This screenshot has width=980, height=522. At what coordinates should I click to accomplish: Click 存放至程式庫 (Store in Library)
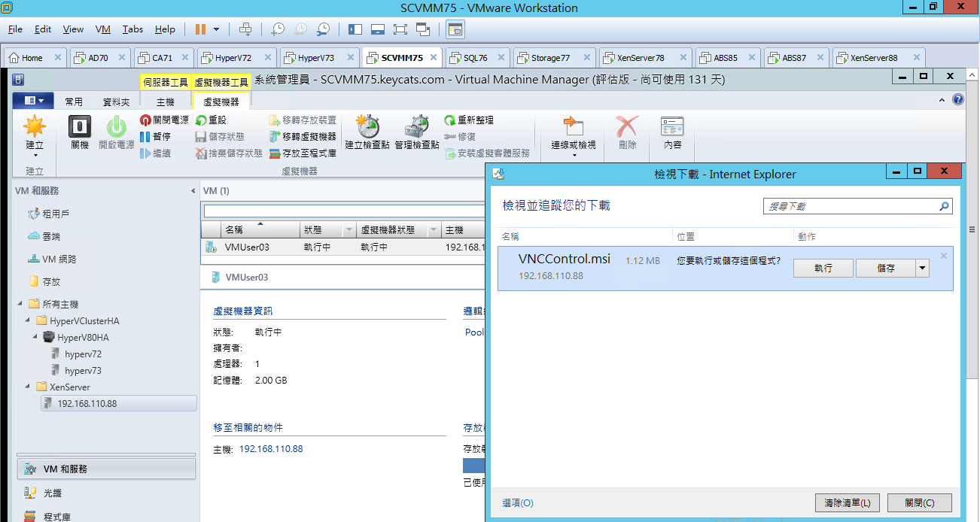[303, 153]
